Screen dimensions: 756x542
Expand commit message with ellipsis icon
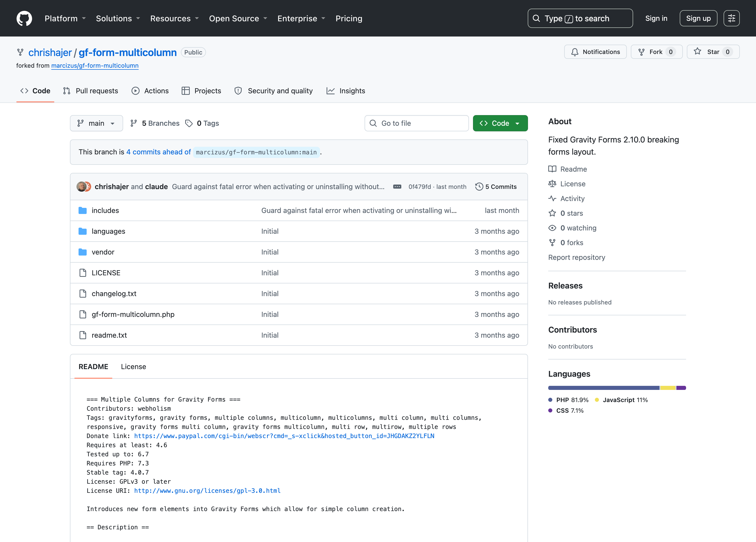pyautogui.click(x=397, y=187)
